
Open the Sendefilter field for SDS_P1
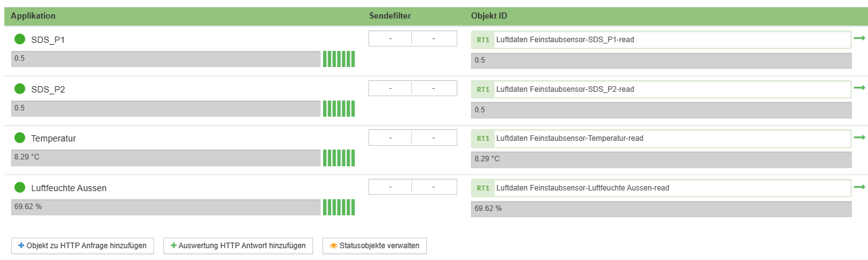(413, 38)
